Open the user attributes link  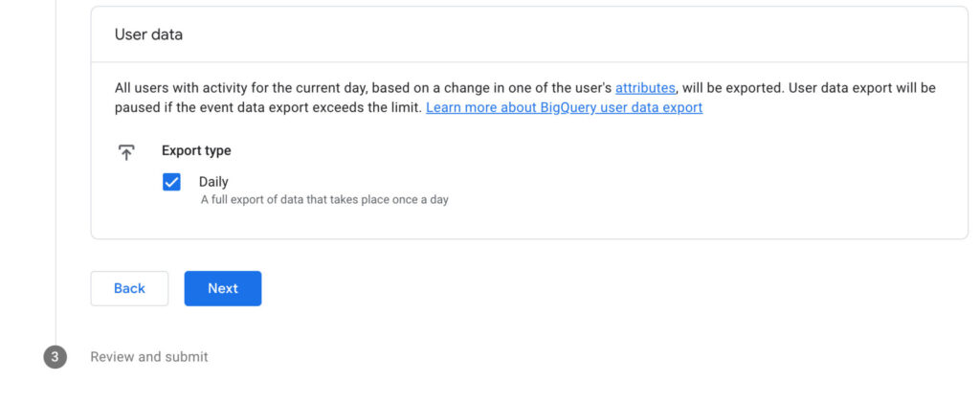click(x=645, y=88)
